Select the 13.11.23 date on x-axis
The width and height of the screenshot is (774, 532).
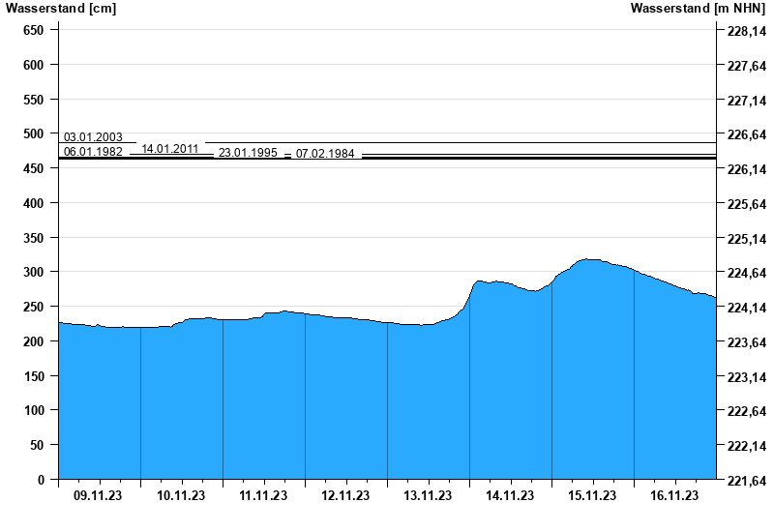tap(428, 496)
